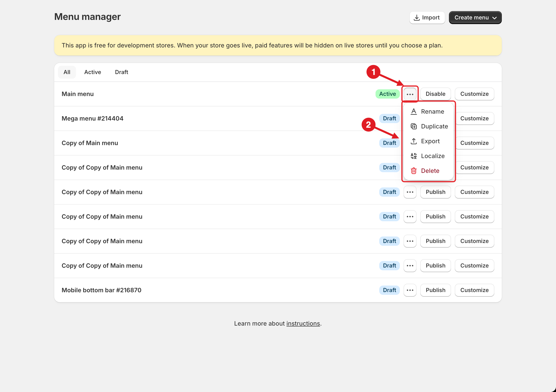The width and height of the screenshot is (556, 392).
Task: Select Export in the options dropdown
Action: click(428, 141)
